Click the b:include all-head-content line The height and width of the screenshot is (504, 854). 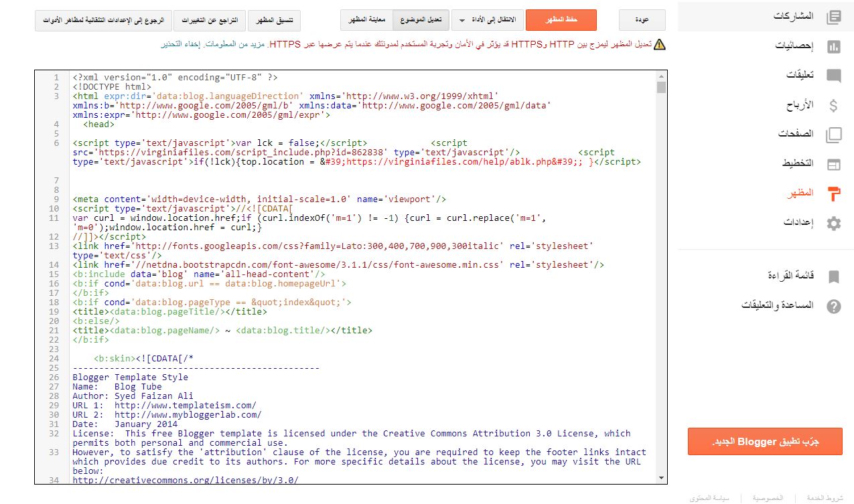[199, 274]
